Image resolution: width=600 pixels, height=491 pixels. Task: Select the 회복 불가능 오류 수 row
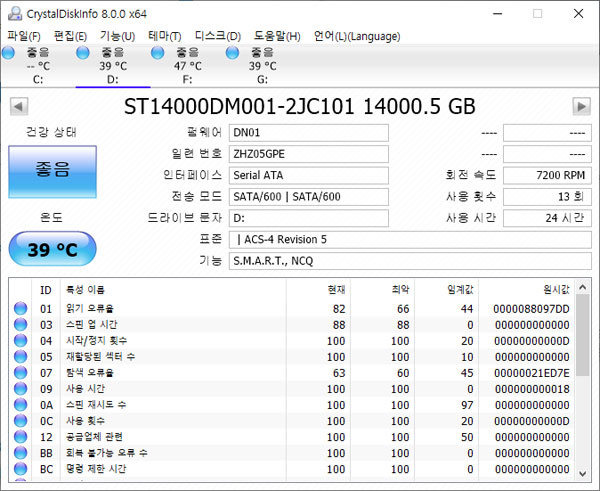[x=292, y=453]
